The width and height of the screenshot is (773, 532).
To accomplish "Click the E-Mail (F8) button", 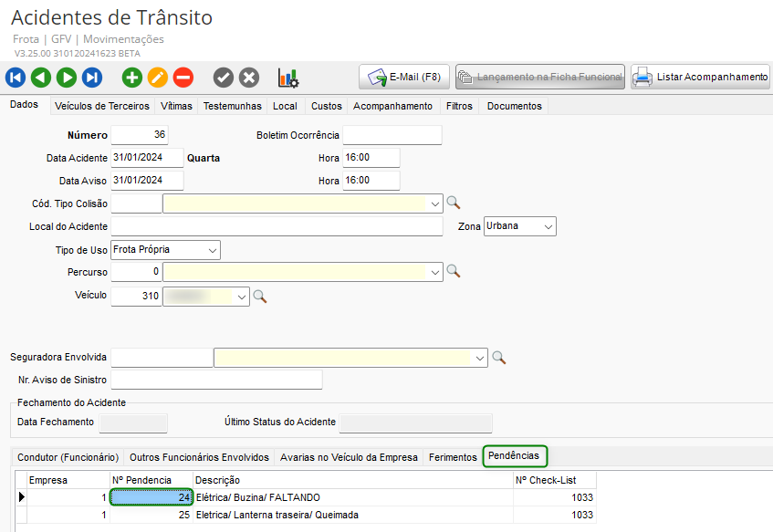I will (404, 78).
